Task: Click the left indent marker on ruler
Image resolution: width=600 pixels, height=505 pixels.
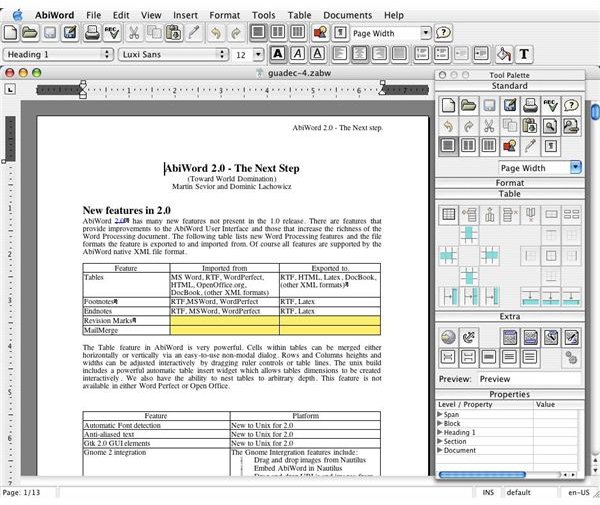Action: point(83,89)
